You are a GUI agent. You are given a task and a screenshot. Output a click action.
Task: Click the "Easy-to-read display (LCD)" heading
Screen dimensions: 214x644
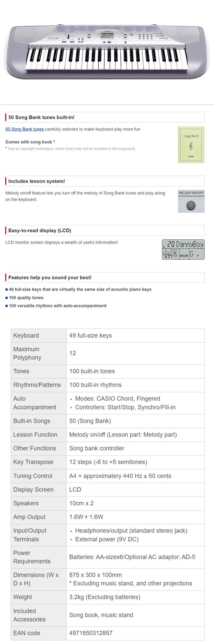[x=40, y=231]
